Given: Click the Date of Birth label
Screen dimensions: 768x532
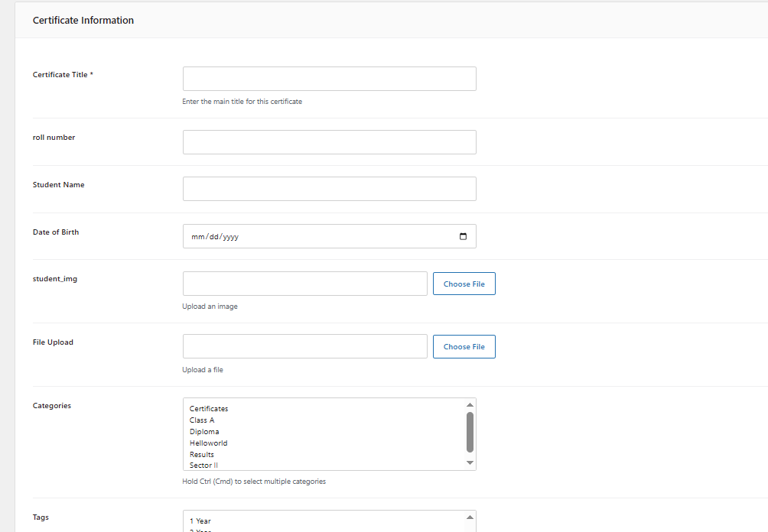Looking at the screenshot, I should point(56,232).
